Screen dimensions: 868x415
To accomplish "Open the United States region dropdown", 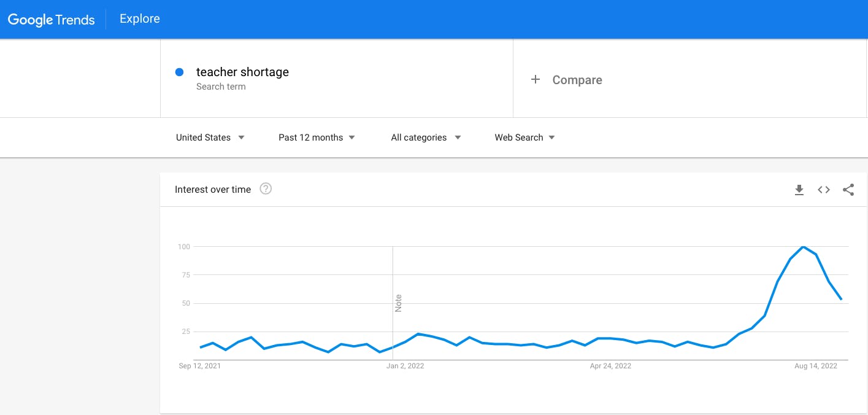I will tap(210, 138).
